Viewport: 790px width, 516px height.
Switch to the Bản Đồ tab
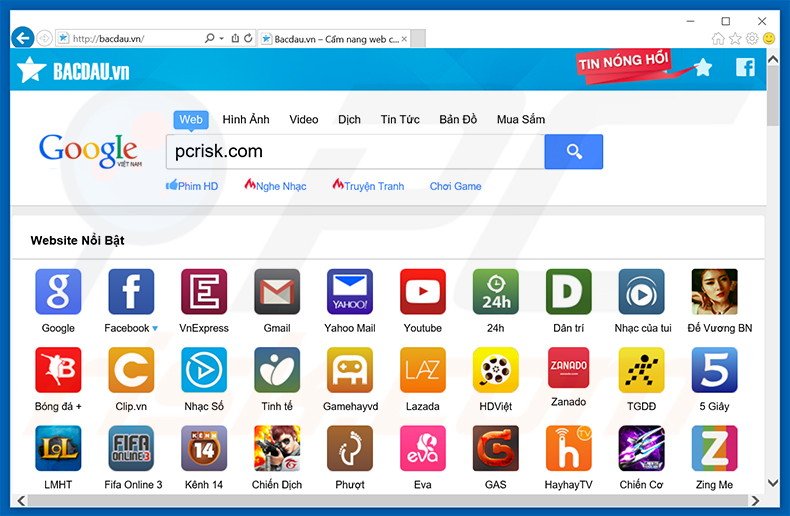click(x=458, y=119)
